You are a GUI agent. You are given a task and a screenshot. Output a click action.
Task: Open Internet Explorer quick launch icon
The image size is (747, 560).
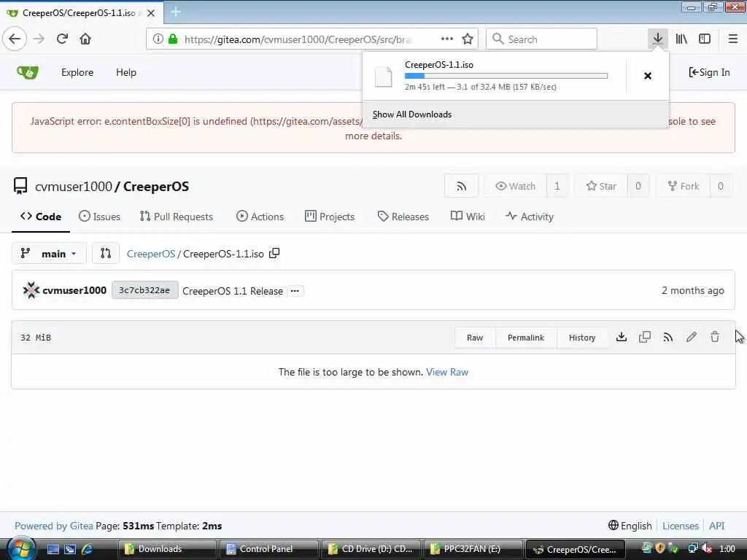(x=88, y=549)
